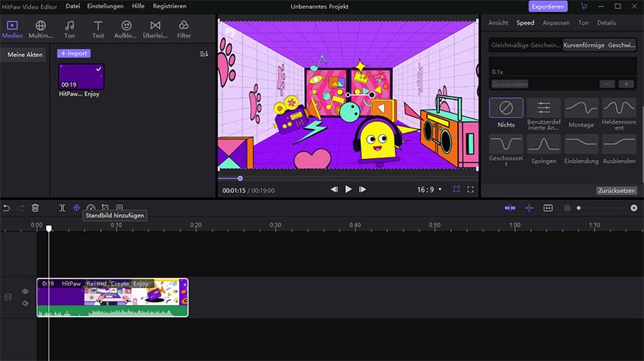Viewport: 644px width, 361px height.
Task: Delete the selected clip with trash icon
Action: point(35,207)
